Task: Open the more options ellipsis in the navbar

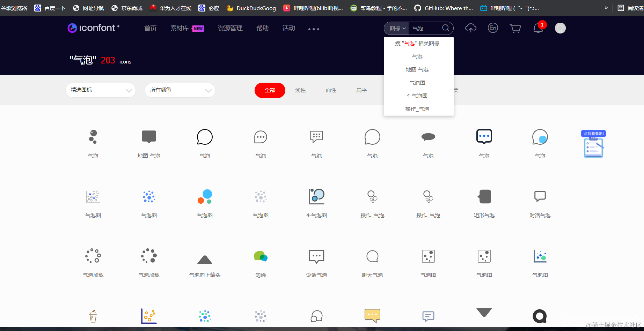Action: (313, 29)
